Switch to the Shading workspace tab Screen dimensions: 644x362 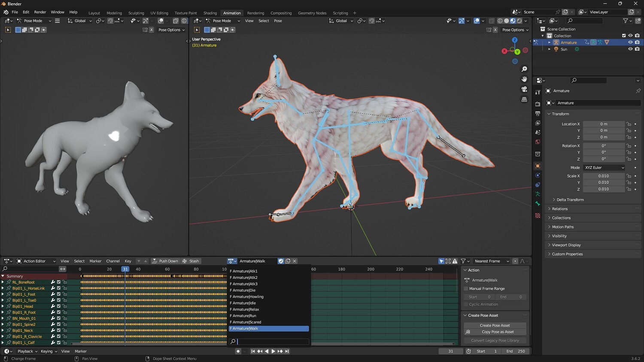[210, 13]
